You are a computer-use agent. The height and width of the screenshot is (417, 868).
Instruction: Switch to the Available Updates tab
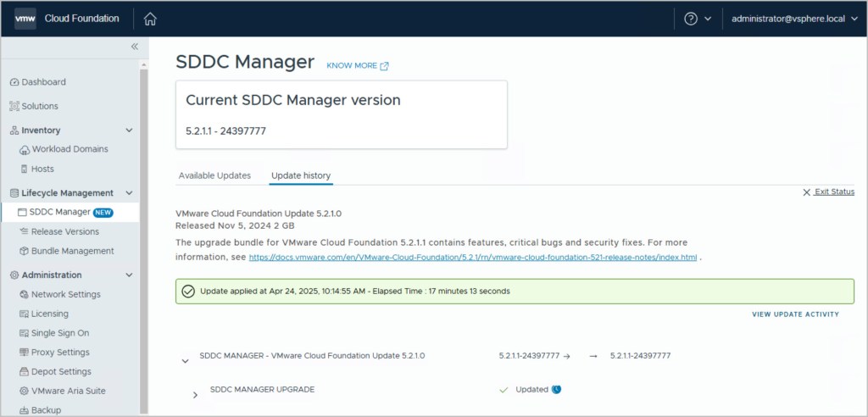[214, 175]
